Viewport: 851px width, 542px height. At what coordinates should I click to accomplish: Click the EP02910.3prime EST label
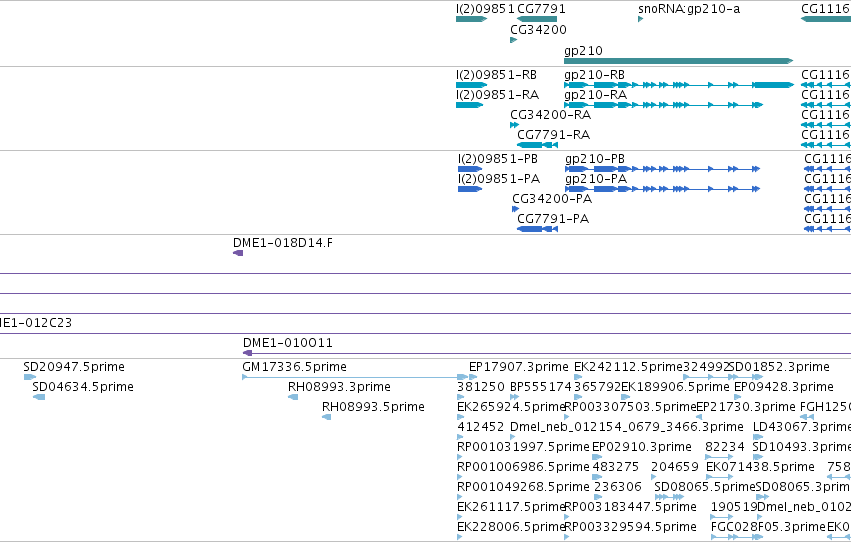click(x=642, y=448)
